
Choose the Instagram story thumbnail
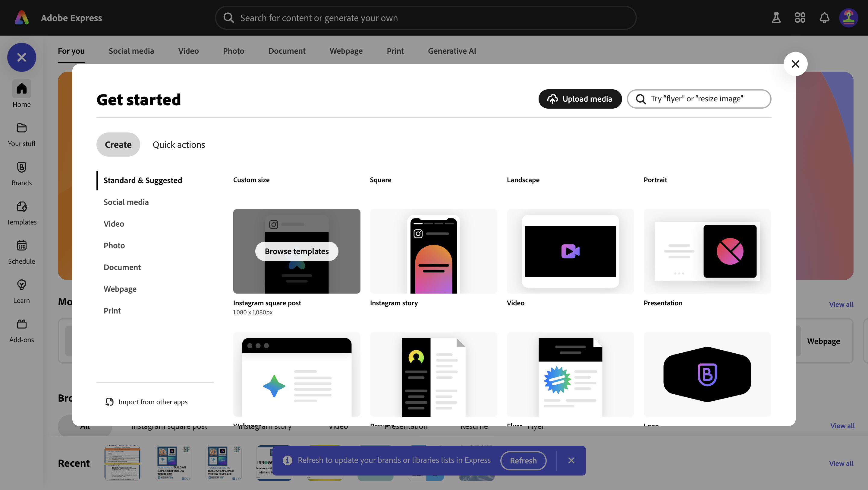(433, 251)
